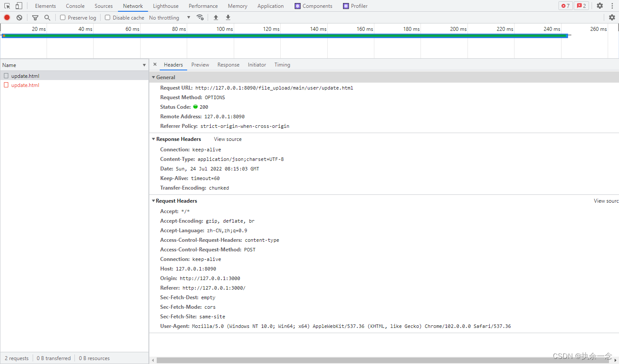Viewport: 619px width, 364px height.
Task: Export network log as HAR
Action: pos(228,17)
